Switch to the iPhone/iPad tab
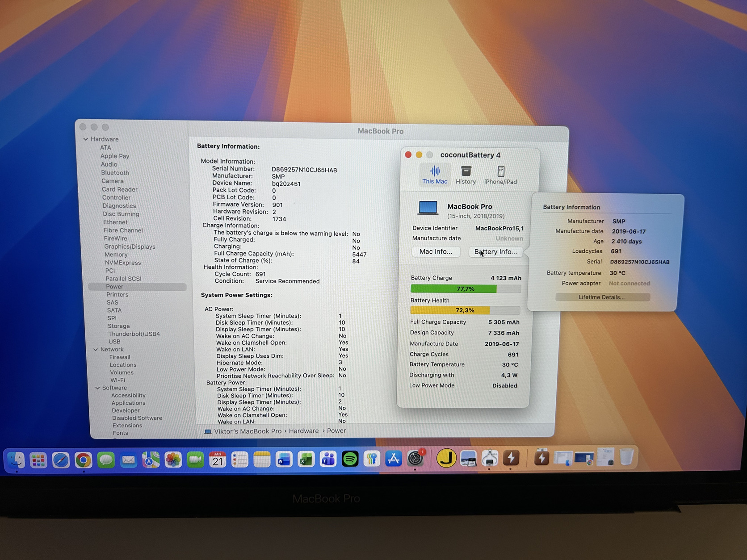Viewport: 747px width, 560px height. click(500, 175)
